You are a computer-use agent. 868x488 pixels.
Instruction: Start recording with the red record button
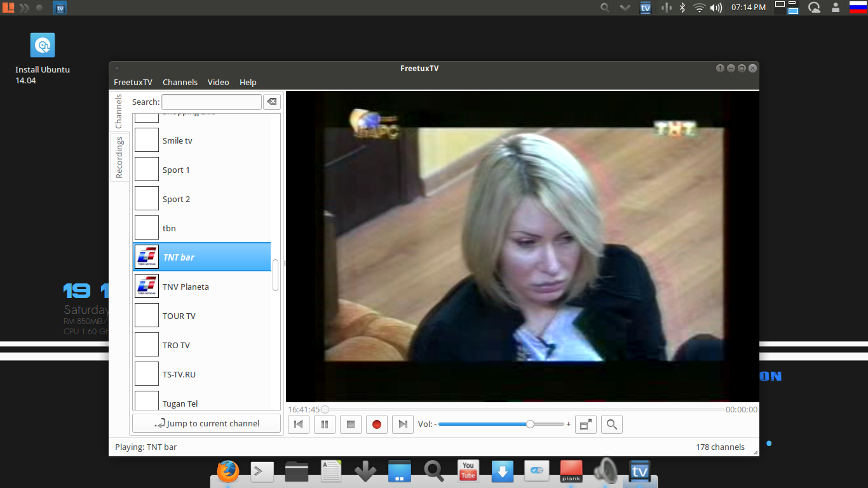376,424
